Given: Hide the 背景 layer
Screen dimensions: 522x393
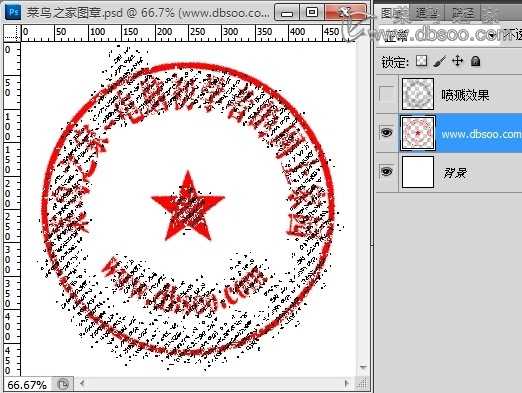Looking at the screenshot, I should [x=386, y=172].
